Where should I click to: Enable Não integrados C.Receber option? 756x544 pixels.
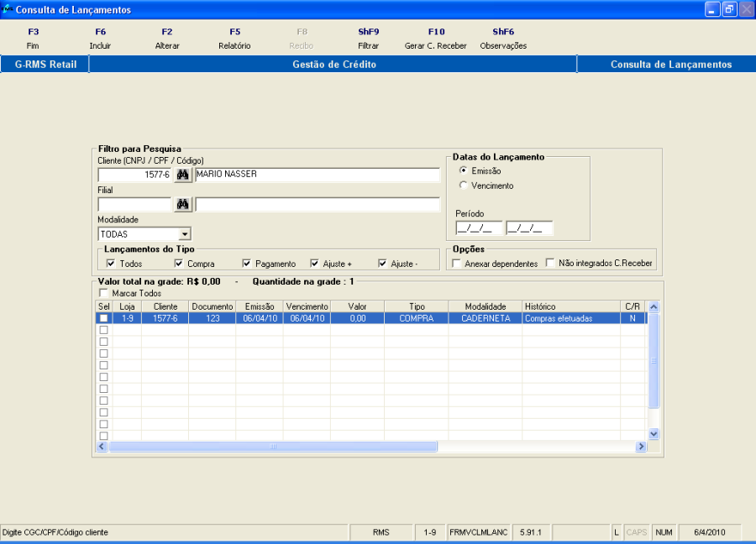click(x=550, y=263)
